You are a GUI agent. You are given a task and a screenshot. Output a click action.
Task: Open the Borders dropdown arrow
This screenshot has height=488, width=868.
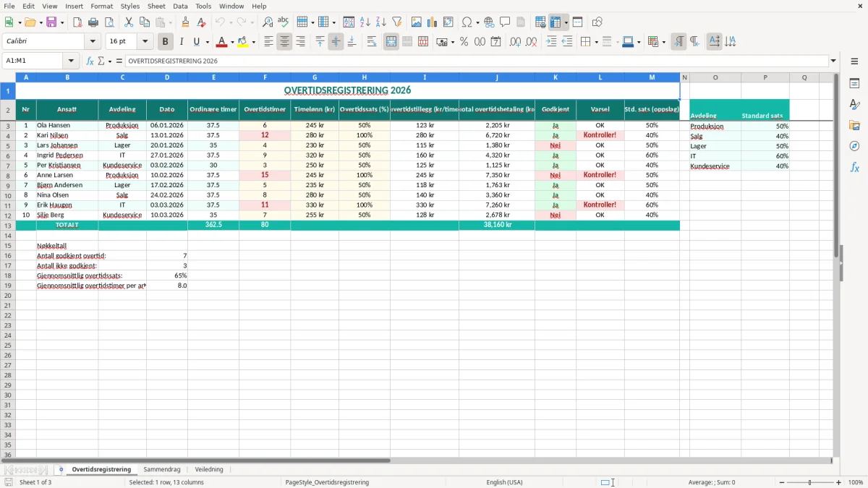[x=597, y=42]
